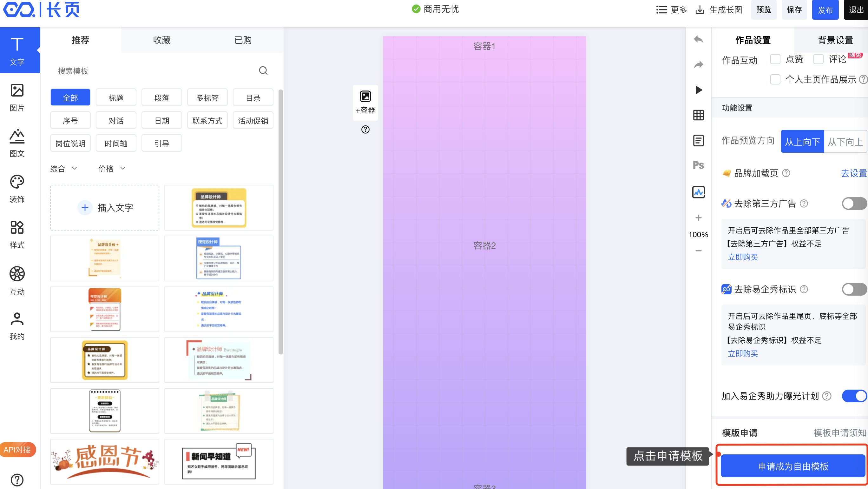
Task: Click help icon next to 去除易企秀标识
Action: 804,289
